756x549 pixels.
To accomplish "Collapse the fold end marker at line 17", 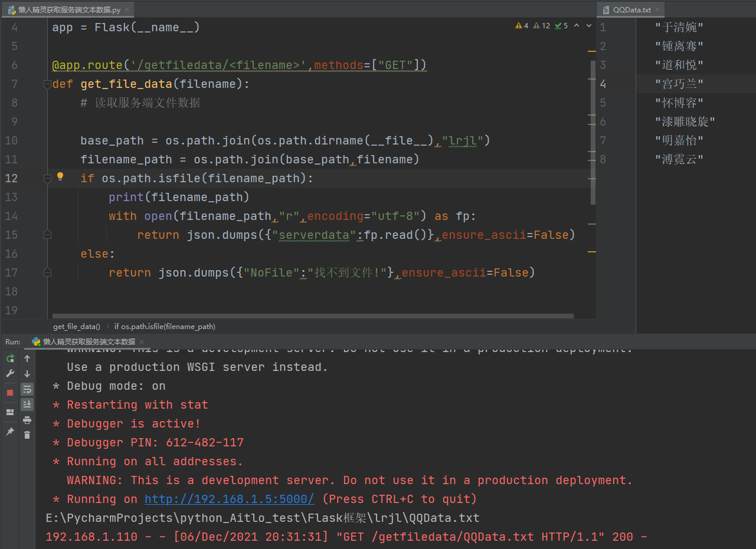I will [47, 272].
